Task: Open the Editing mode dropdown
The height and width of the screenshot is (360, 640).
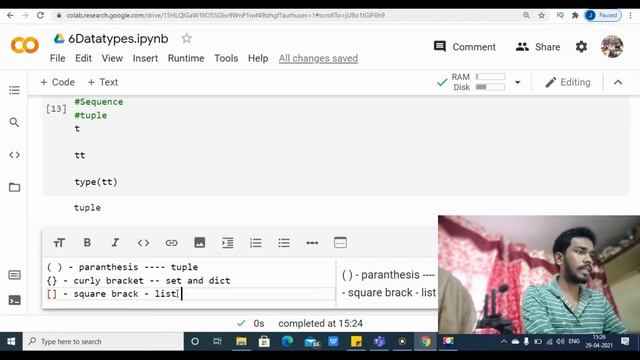Action: point(568,82)
